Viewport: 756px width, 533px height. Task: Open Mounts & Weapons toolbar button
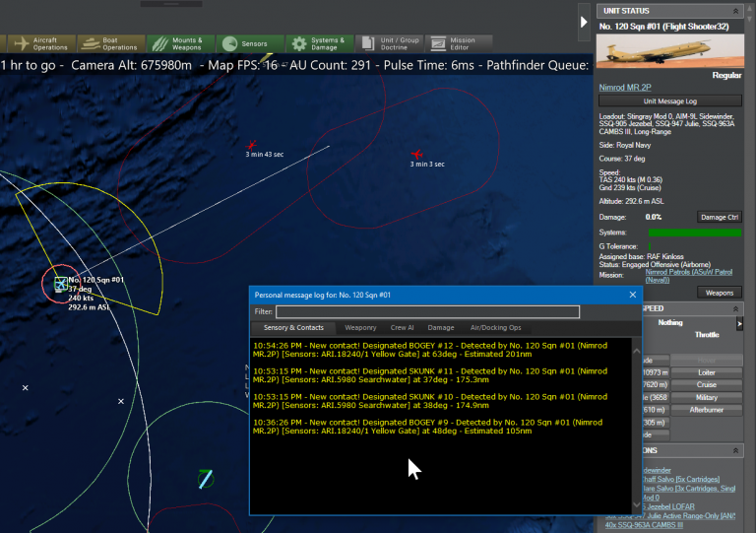(179, 43)
